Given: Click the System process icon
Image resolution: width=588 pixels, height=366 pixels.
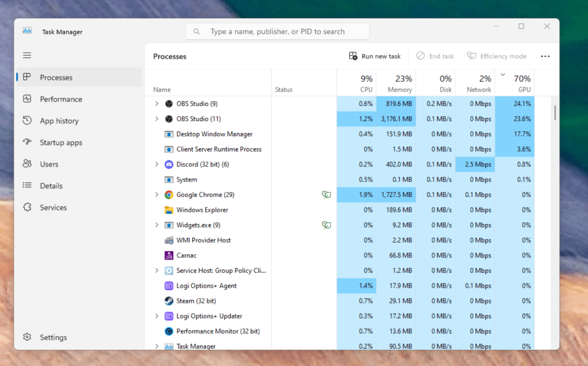Looking at the screenshot, I should pos(169,180).
